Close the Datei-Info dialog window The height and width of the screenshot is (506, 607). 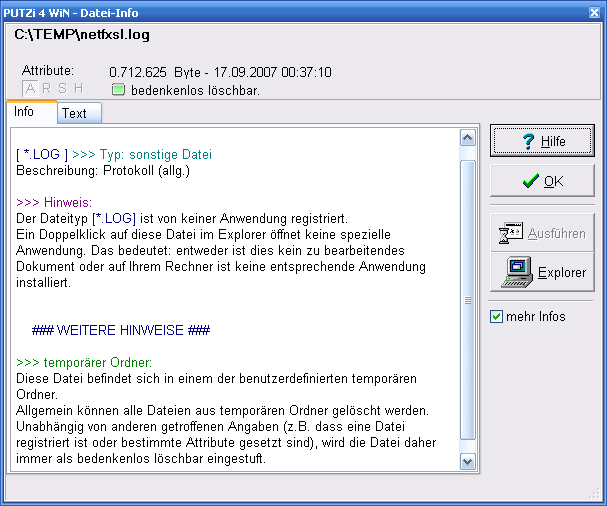[x=594, y=12]
